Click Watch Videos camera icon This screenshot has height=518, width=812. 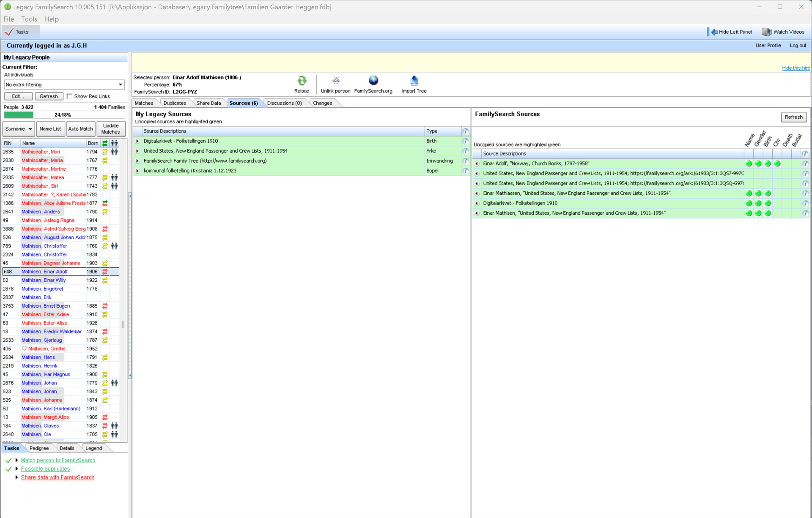pos(766,32)
